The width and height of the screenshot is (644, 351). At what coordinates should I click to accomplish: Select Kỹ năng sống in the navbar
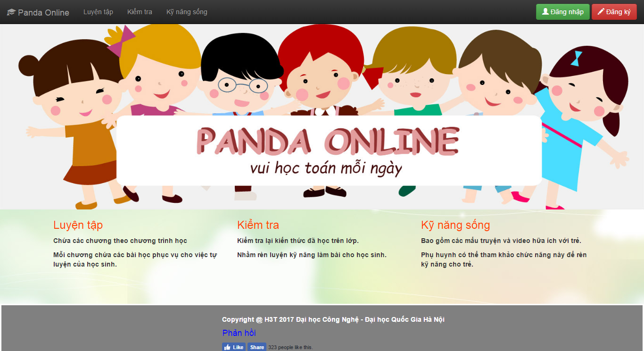[x=187, y=12]
